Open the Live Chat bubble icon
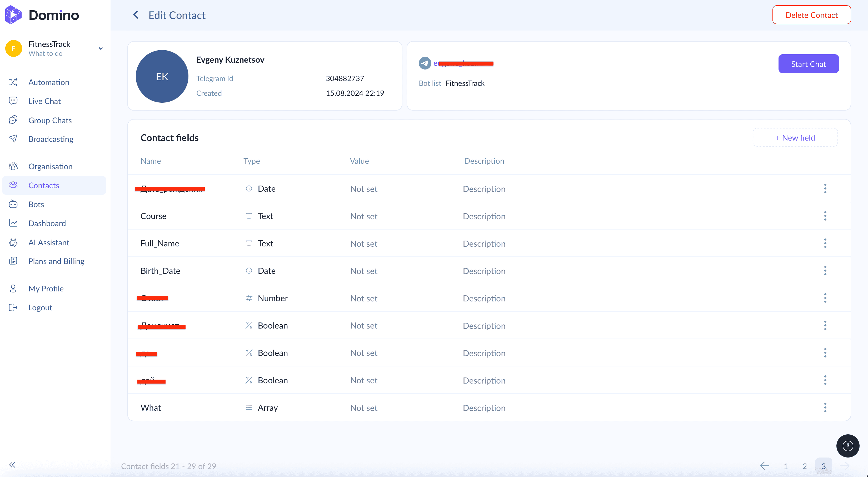 tap(13, 101)
